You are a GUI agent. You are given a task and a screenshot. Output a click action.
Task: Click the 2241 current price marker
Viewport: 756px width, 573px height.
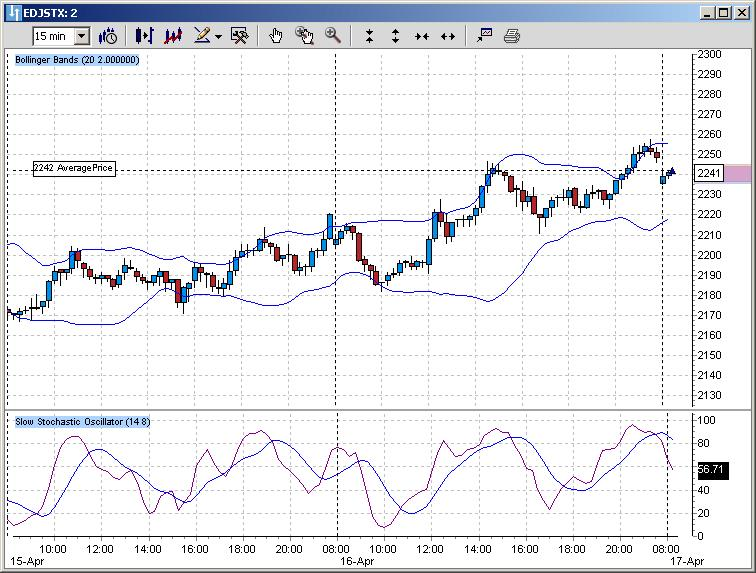709,173
